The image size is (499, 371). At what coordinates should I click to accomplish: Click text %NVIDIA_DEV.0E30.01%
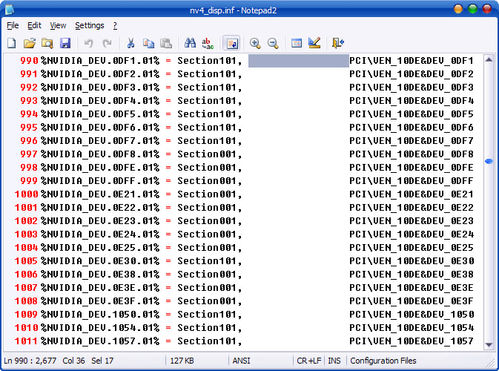point(100,261)
